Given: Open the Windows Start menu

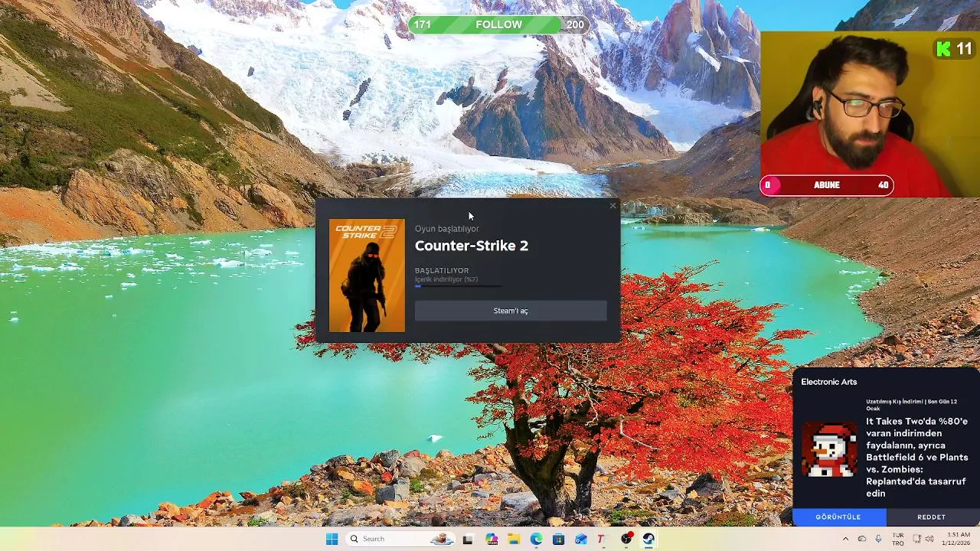Looking at the screenshot, I should click(x=332, y=539).
